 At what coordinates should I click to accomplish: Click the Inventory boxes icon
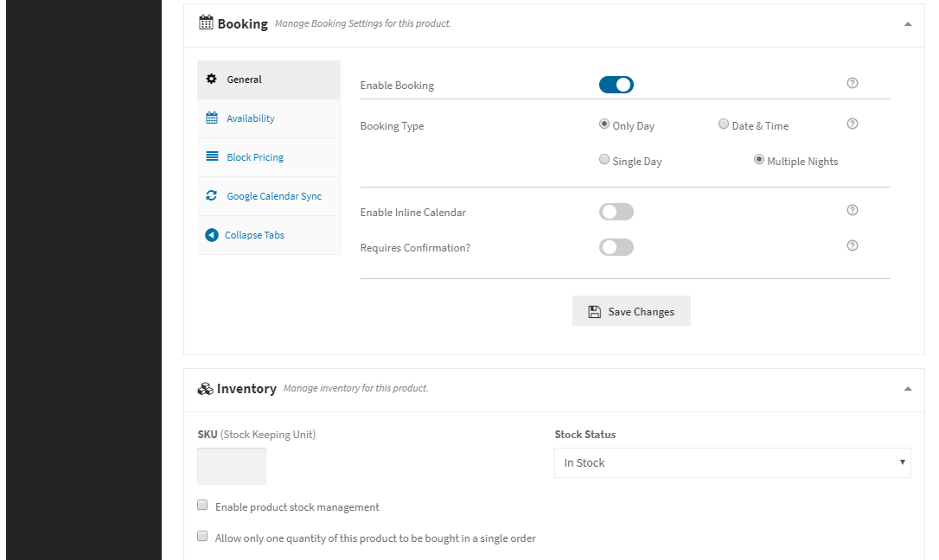205,389
